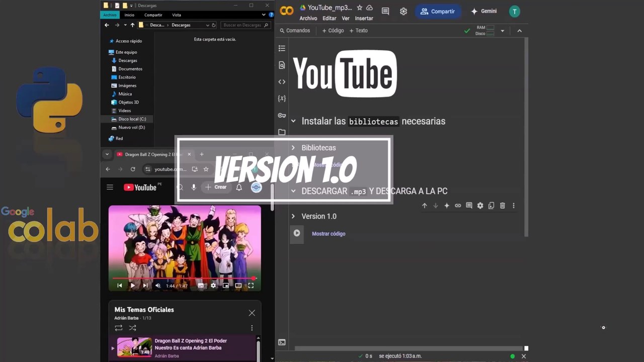
Task: Open recent locations dropdown in File Explorer
Action: [x=125, y=25]
